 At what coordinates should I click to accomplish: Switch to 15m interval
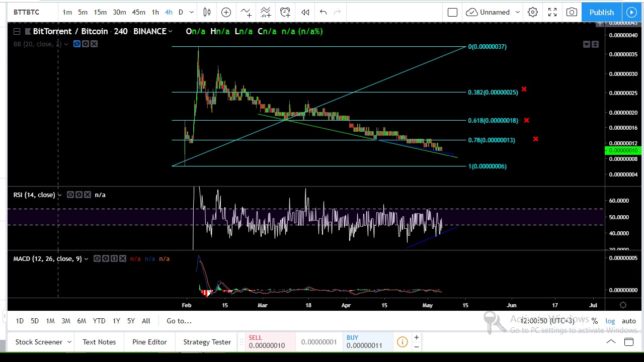[x=100, y=12]
